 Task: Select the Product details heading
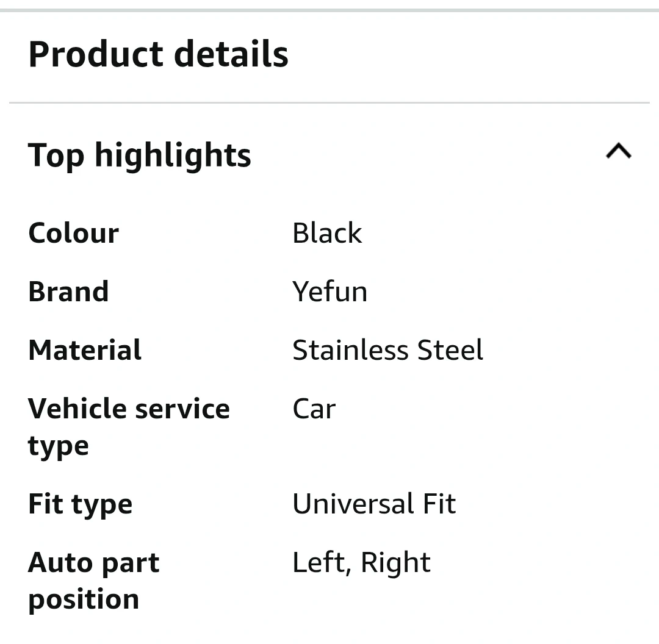click(158, 54)
